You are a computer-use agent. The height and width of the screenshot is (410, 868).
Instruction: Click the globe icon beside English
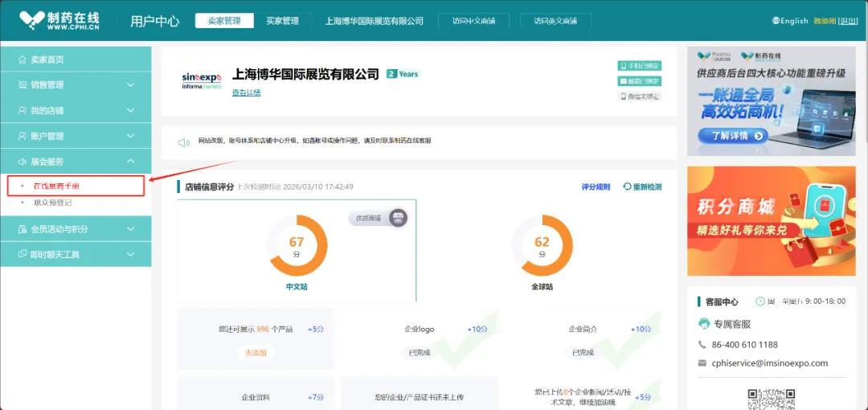point(776,21)
